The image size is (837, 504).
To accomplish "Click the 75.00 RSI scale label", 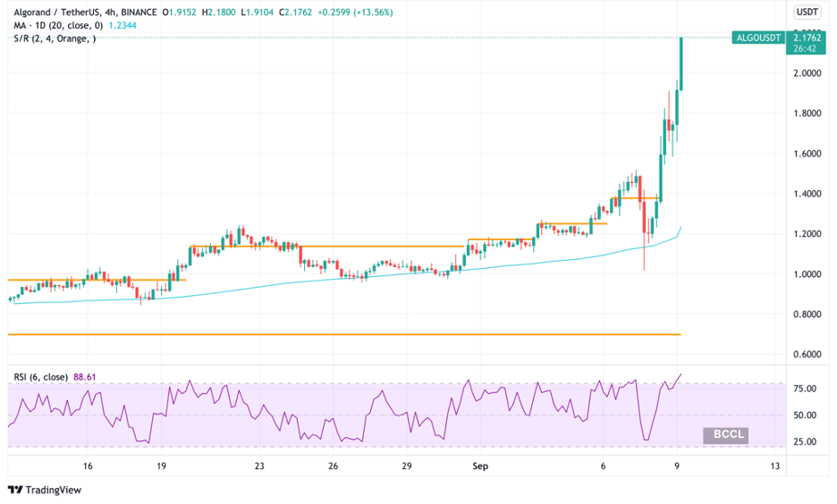I will click(x=805, y=389).
